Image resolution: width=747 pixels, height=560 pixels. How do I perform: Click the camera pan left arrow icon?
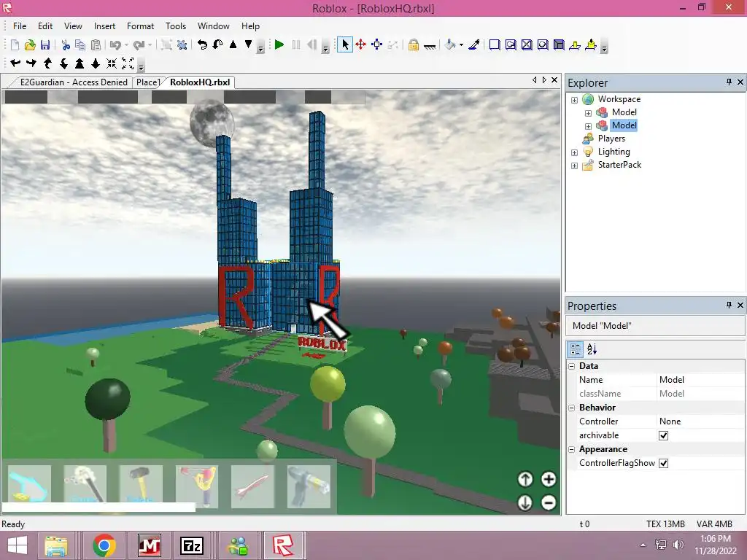tap(15, 63)
